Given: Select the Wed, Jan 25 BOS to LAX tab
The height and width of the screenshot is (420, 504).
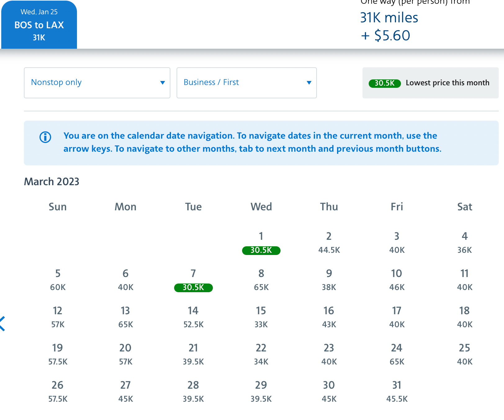Looking at the screenshot, I should point(39,25).
